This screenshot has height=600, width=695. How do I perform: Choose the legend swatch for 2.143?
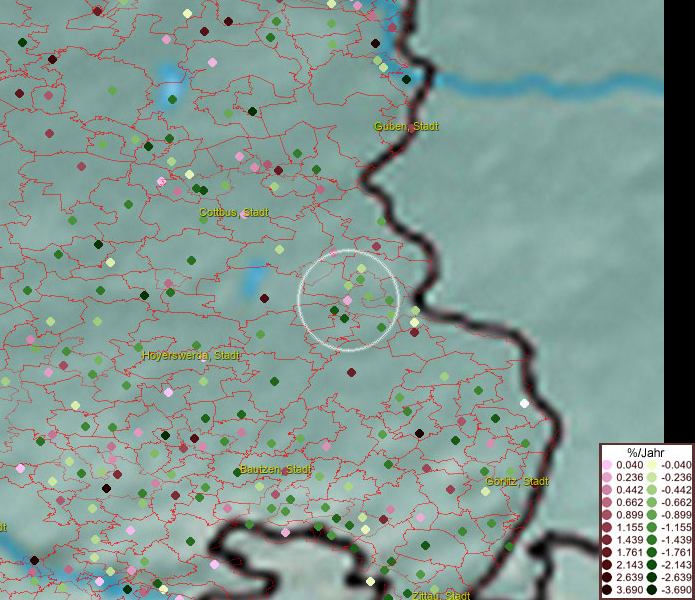coord(607,565)
